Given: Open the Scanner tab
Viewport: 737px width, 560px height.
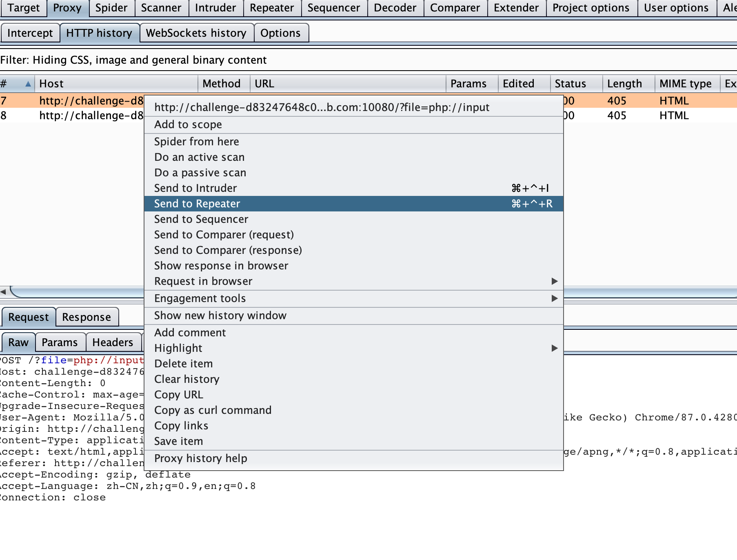Looking at the screenshot, I should coord(161,8).
